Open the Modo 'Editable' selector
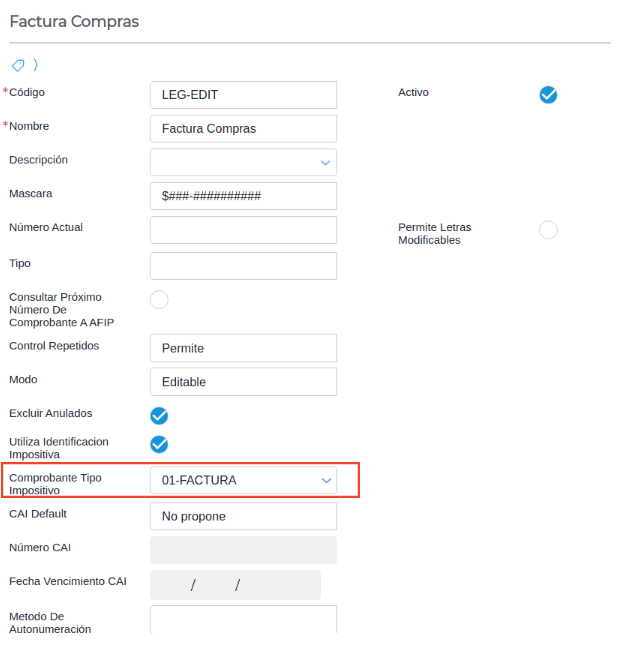Image resolution: width=630 pixels, height=651 pixels. 243,382
